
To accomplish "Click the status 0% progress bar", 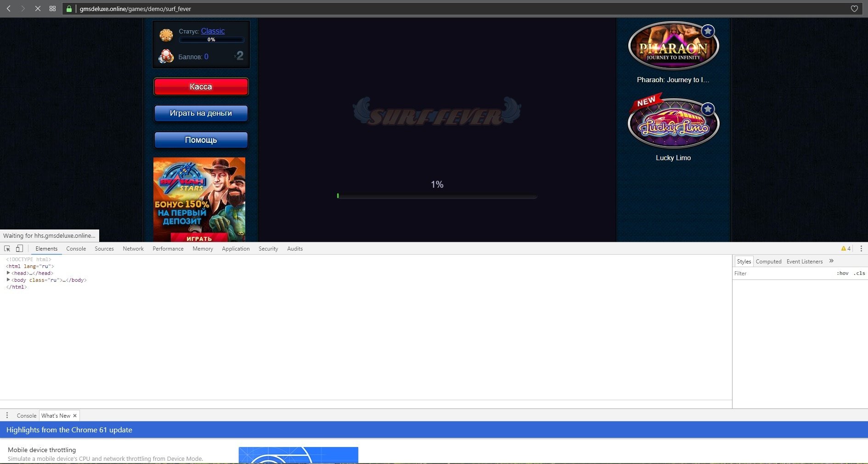I will (211, 40).
